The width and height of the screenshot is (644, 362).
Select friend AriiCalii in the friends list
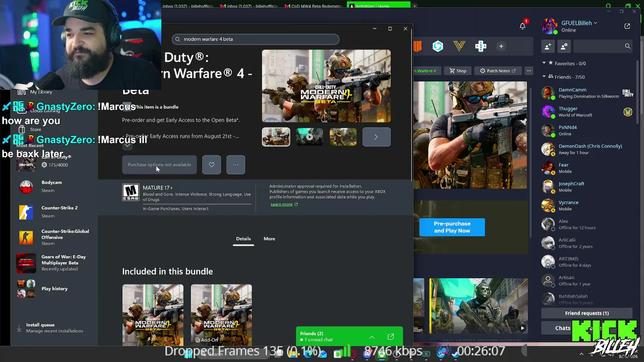click(x=587, y=243)
